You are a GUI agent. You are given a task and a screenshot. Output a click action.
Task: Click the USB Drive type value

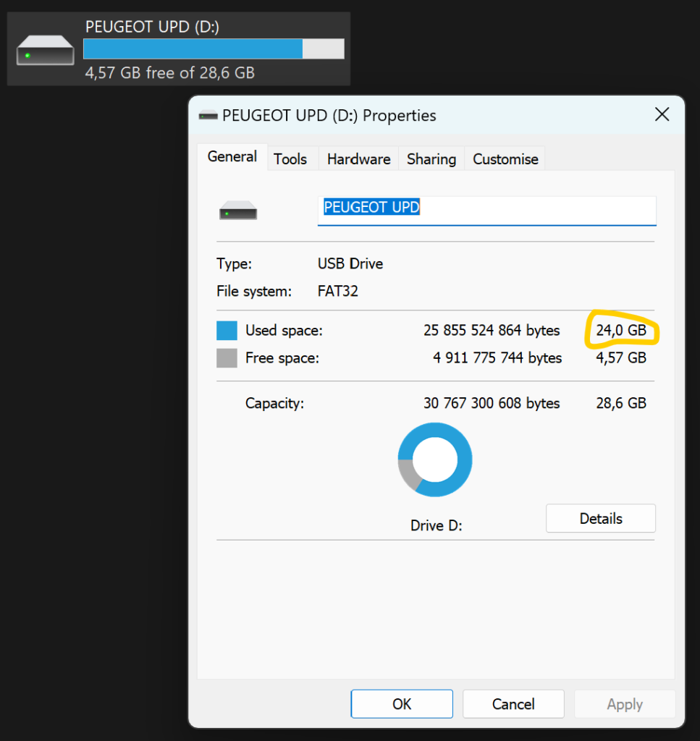click(x=350, y=263)
